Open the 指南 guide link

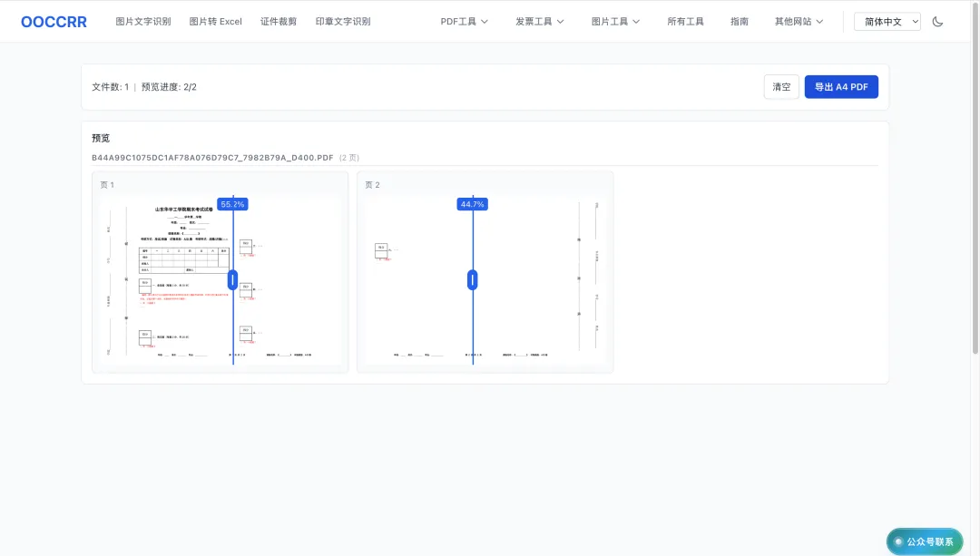point(740,22)
